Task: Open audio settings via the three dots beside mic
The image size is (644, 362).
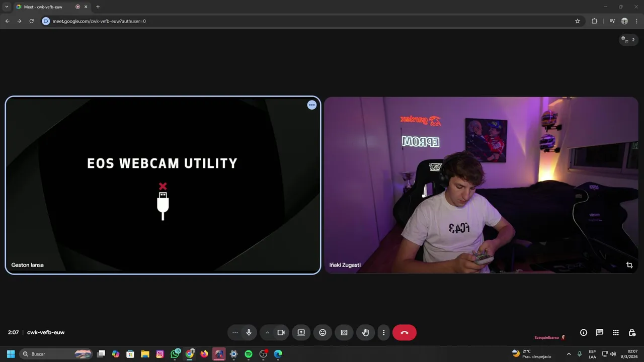Action: (235, 332)
